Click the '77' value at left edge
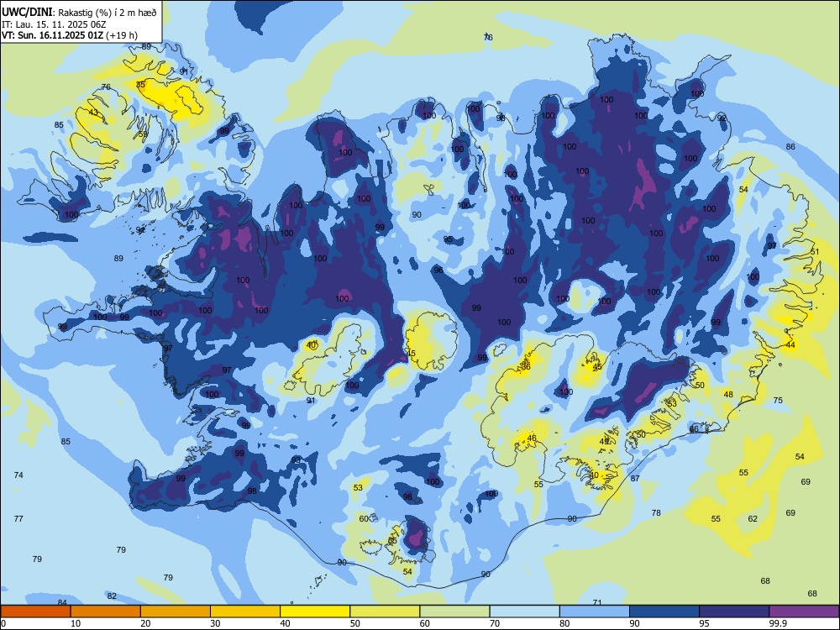This screenshot has height=630, width=840. [x=18, y=518]
